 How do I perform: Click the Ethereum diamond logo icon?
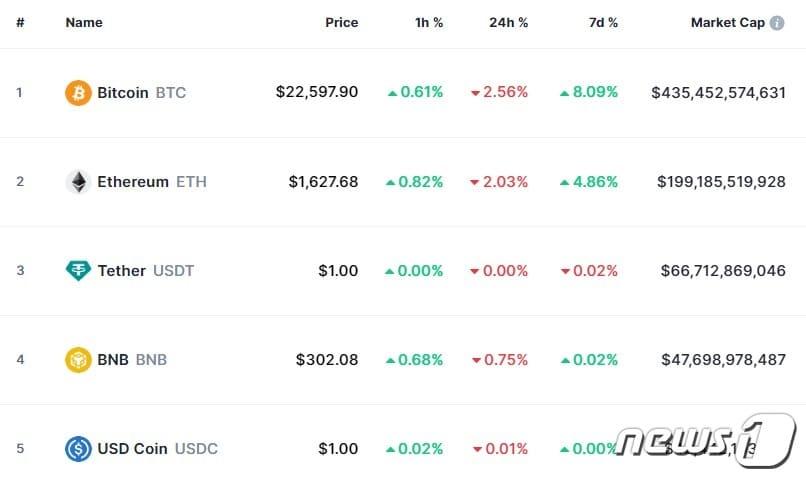click(78, 182)
